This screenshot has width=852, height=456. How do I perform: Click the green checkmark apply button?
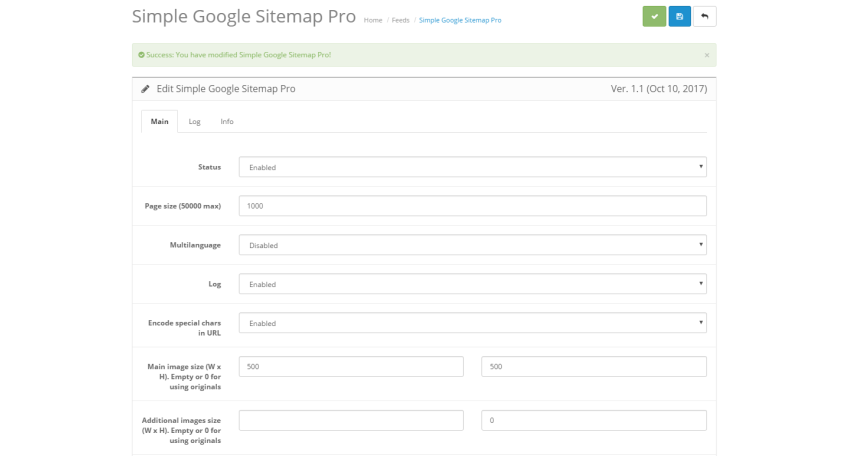pyautogui.click(x=654, y=16)
